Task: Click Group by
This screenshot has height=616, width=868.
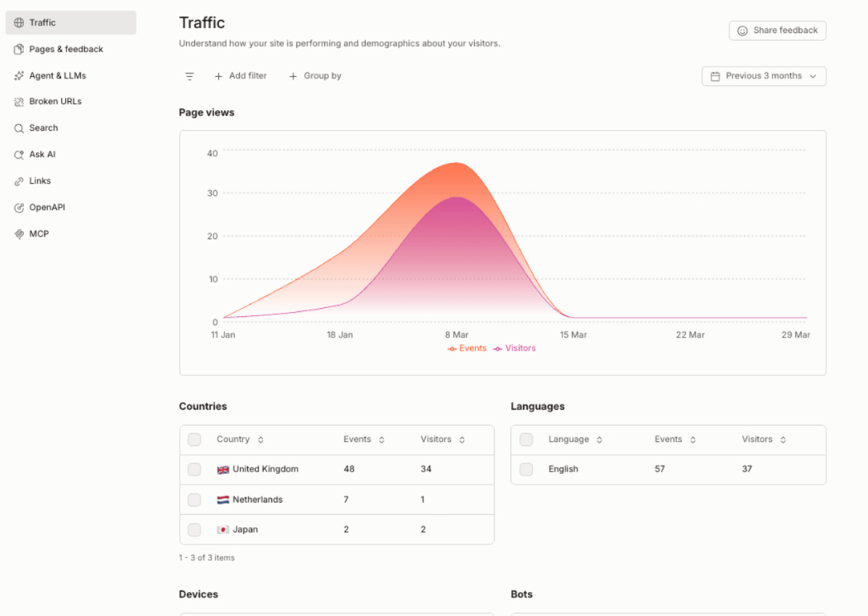Action: (315, 76)
